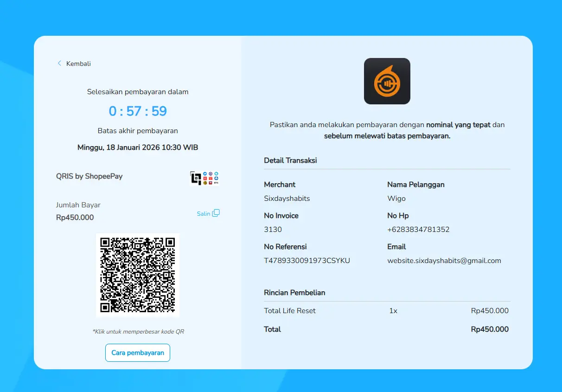Click the back chevron arrow icon
The width and height of the screenshot is (562, 392).
point(59,64)
